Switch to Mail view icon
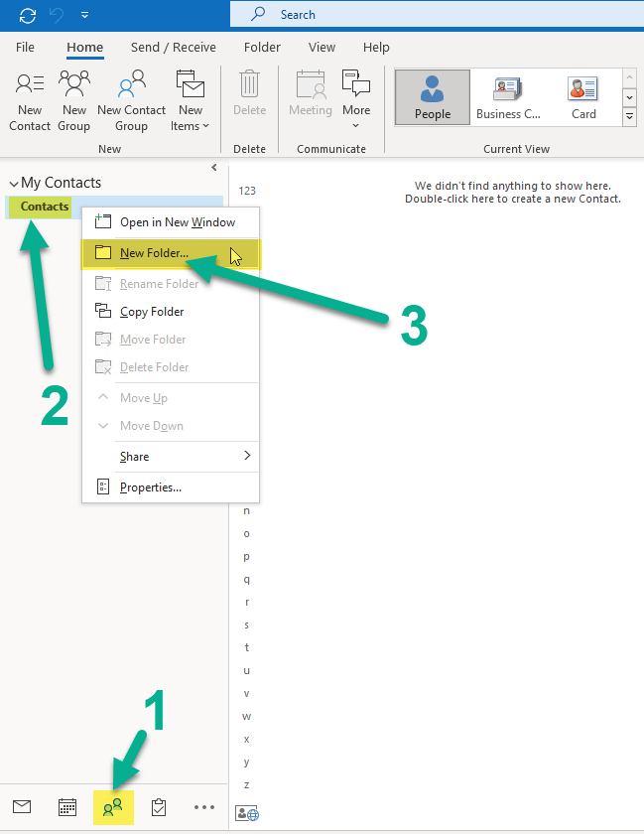 (x=22, y=807)
